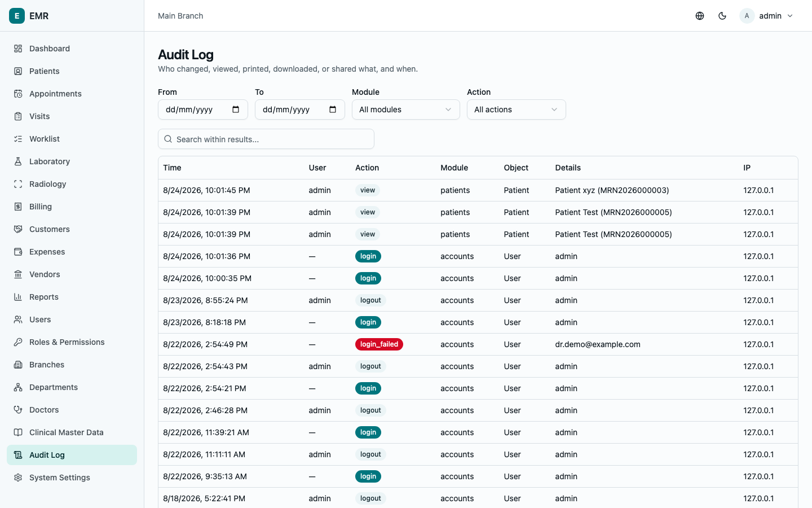This screenshot has width=812, height=508.
Task: Click the Worklist checklist icon
Action: (x=18, y=139)
